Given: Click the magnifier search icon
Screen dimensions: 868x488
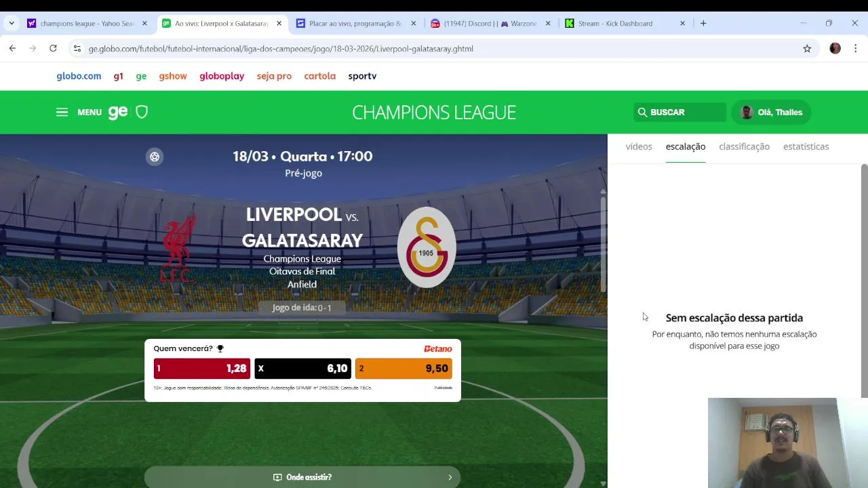Looking at the screenshot, I should pyautogui.click(x=642, y=113).
